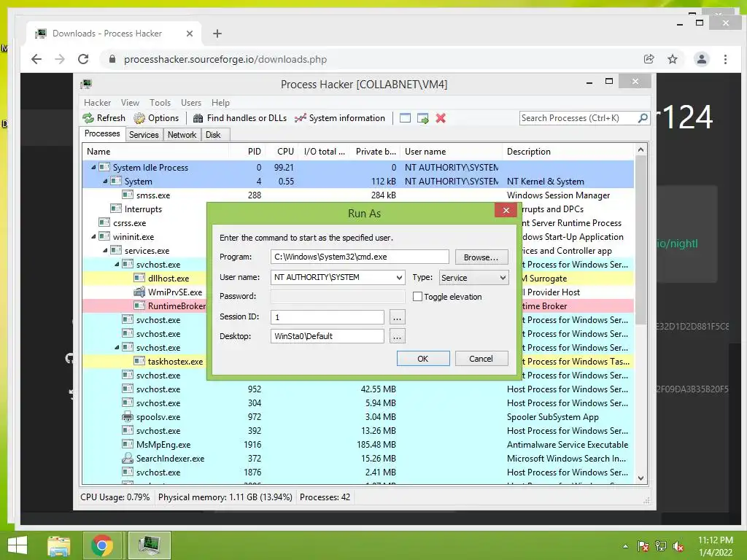Image resolution: width=747 pixels, height=560 pixels.
Task: Collapse the System process node
Action: point(105,181)
